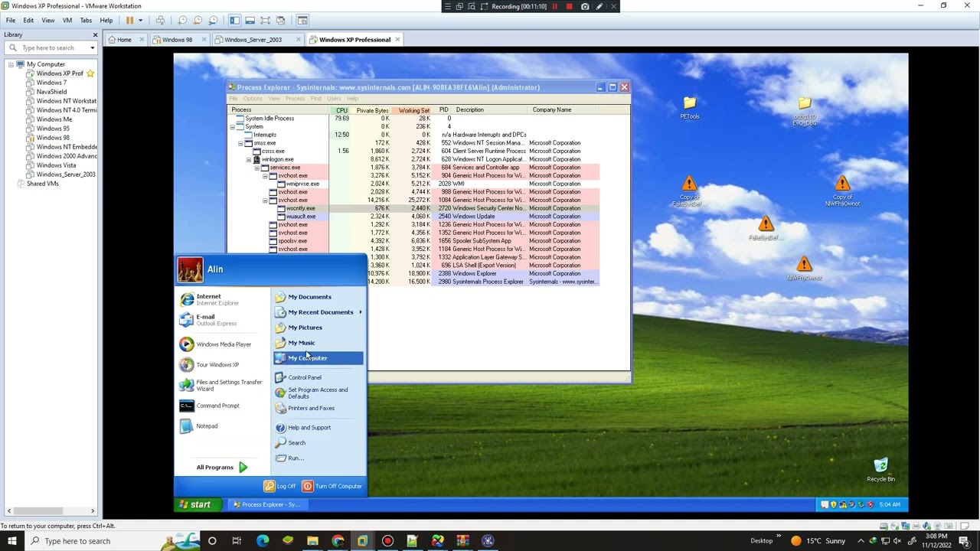Click the Unity mode toolbar icon

pyautogui.click(x=280, y=21)
